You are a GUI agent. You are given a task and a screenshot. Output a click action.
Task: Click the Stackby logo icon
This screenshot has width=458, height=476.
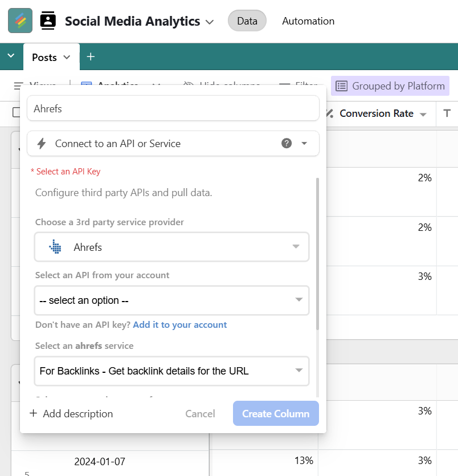coord(19,21)
